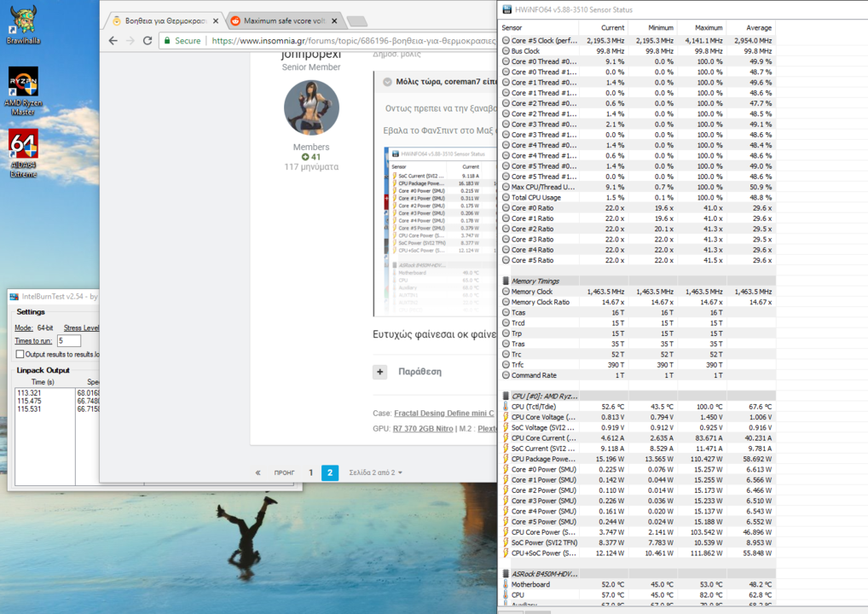
Task: Close the Maximum safe vcore tab
Action: 333,21
